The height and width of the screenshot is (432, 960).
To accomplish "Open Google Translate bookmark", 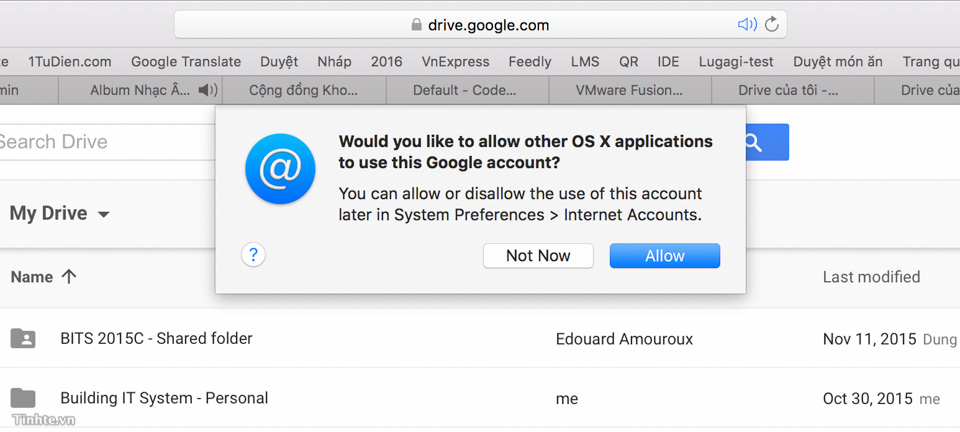I will coord(186,62).
